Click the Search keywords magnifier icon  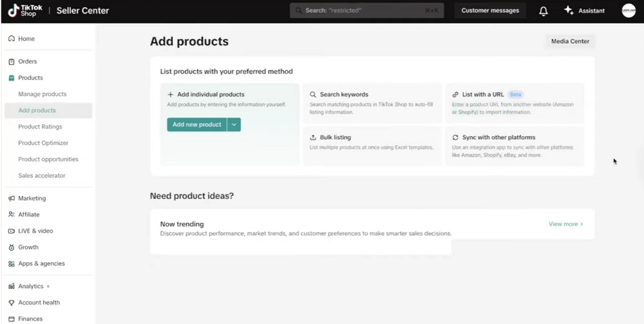(313, 95)
